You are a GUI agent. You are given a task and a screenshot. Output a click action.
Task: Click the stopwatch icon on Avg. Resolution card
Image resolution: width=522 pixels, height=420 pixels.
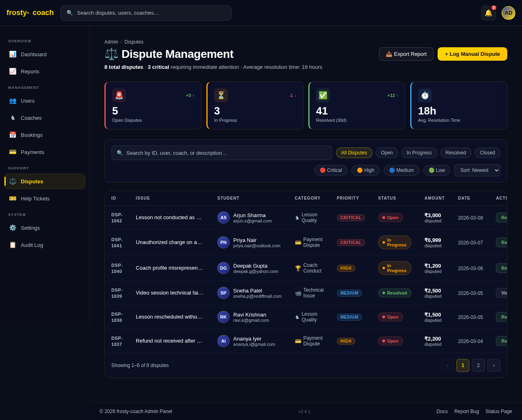pos(425,95)
